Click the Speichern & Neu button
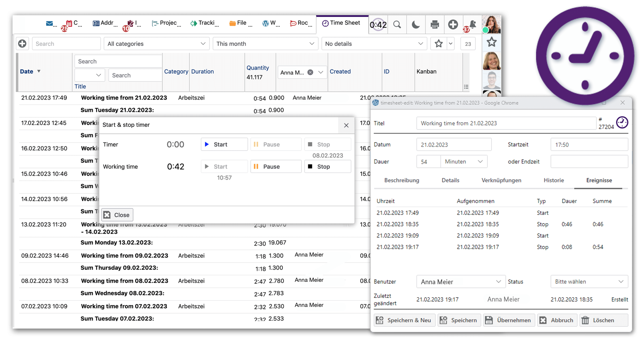The image size is (644, 342). (x=404, y=320)
